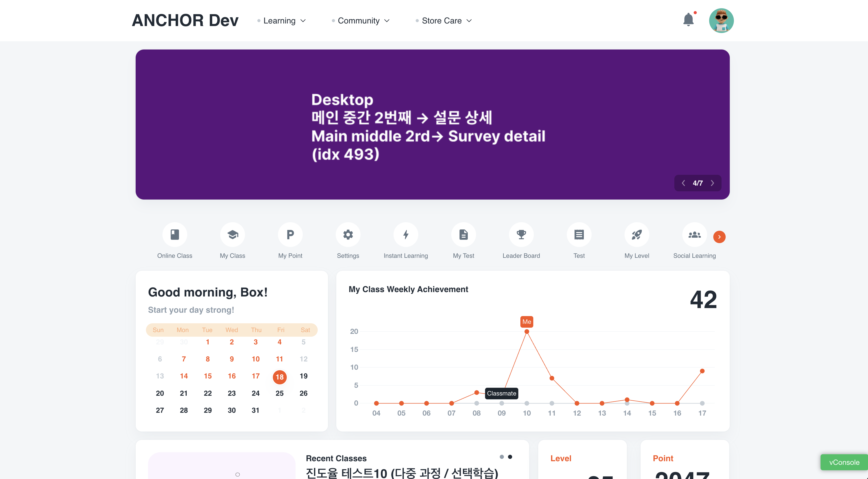
Task: Select the second Recent Classes carousel dot
Action: [x=510, y=457]
